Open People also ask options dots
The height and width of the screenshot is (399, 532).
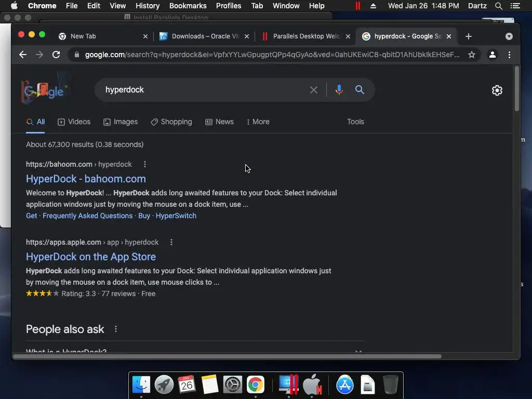click(116, 329)
